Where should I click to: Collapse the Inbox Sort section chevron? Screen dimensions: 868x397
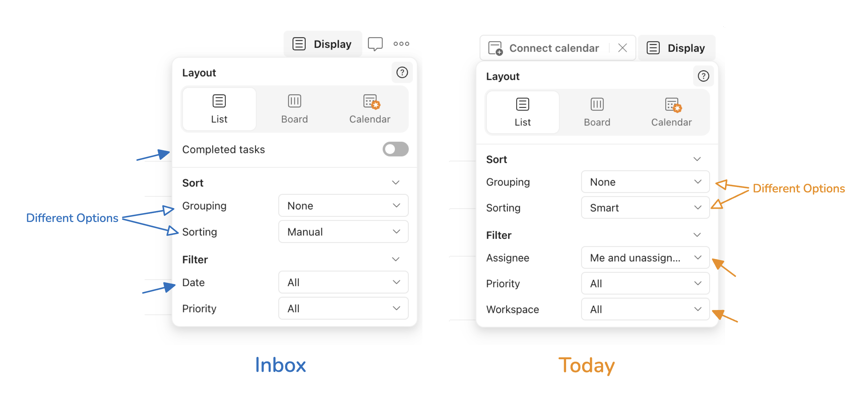click(x=395, y=183)
